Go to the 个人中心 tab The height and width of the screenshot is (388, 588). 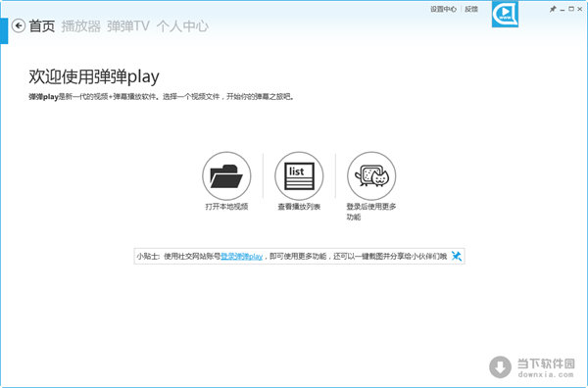point(182,26)
